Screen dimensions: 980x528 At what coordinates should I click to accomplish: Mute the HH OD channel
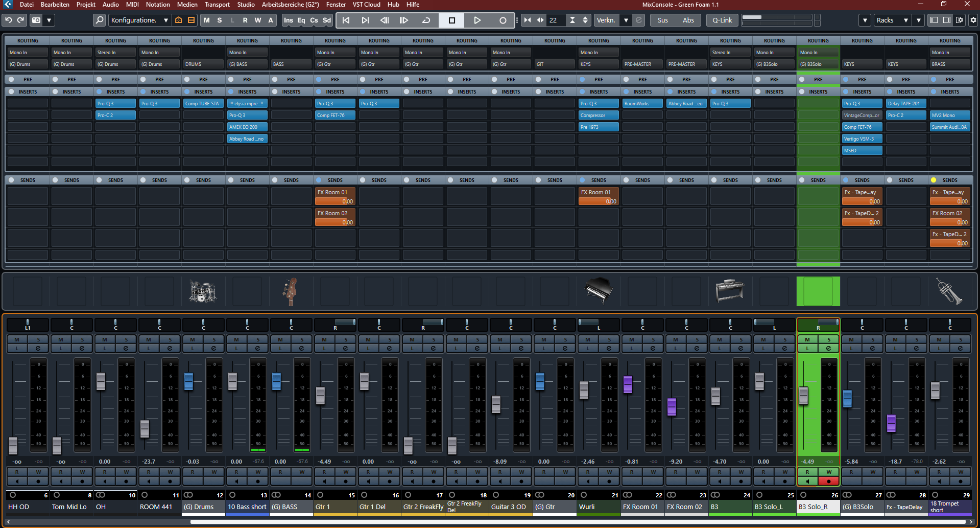click(x=17, y=339)
